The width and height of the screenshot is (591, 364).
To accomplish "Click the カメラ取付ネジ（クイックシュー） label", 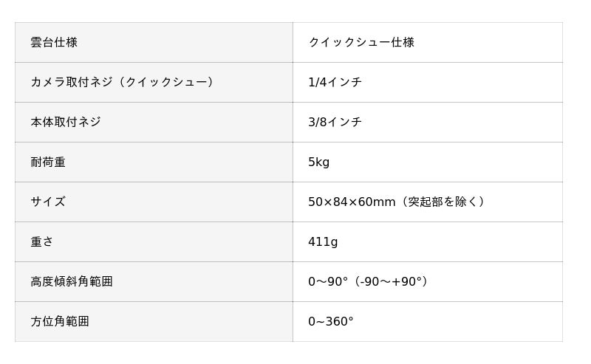I will (122, 82).
